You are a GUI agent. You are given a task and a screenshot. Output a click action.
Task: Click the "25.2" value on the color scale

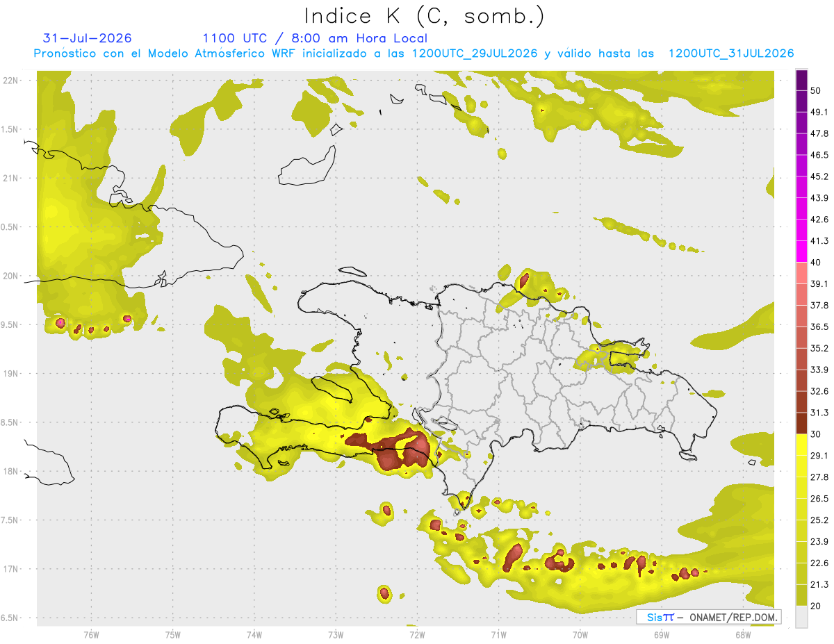click(819, 520)
